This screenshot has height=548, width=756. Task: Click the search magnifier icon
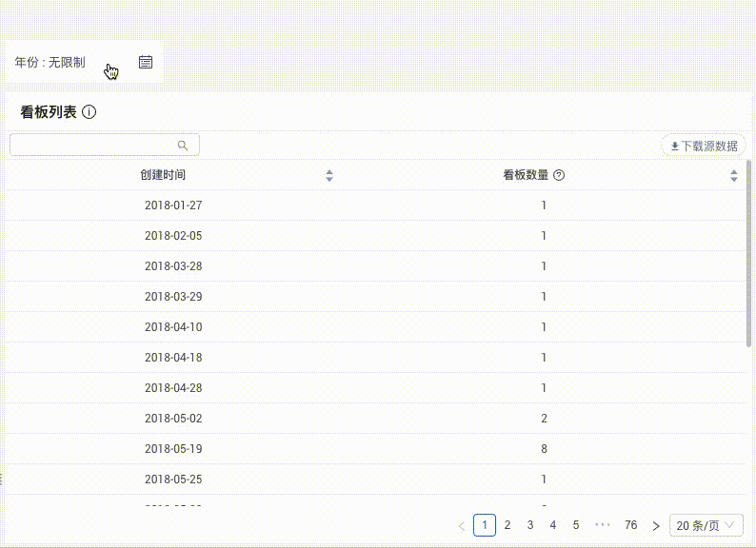tap(183, 146)
